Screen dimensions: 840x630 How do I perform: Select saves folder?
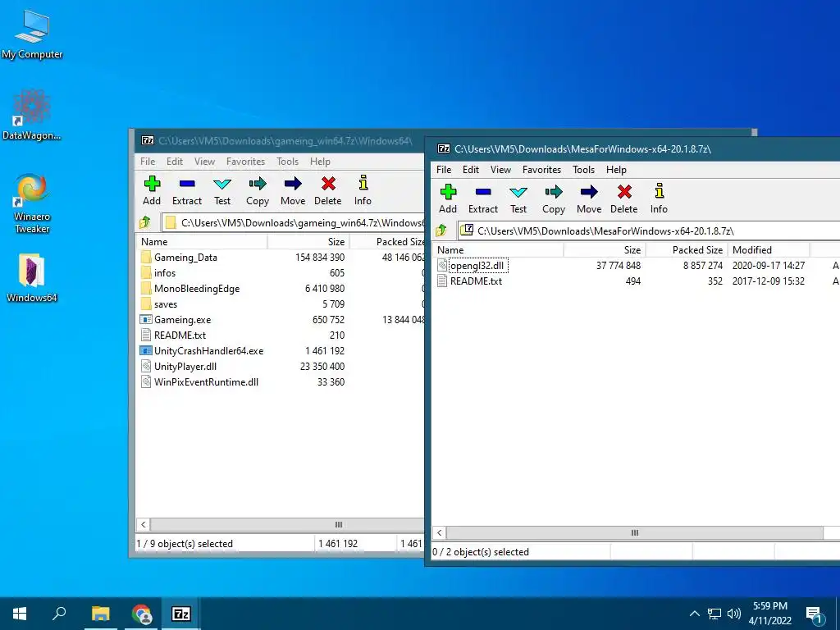(159, 304)
